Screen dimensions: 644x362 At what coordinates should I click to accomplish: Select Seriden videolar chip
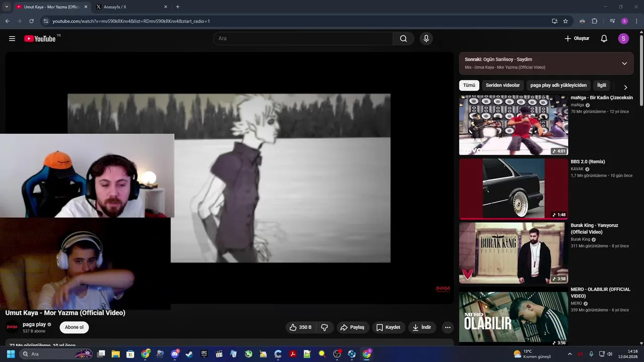pos(503,85)
